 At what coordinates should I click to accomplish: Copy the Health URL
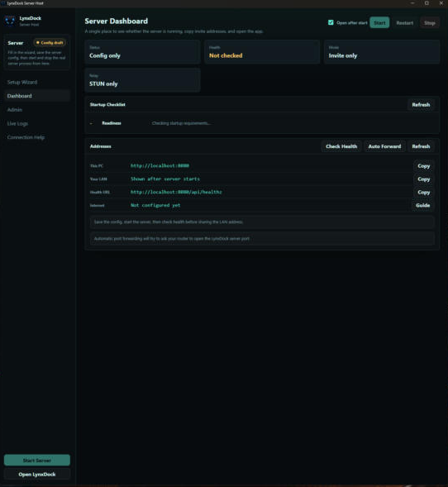423,192
